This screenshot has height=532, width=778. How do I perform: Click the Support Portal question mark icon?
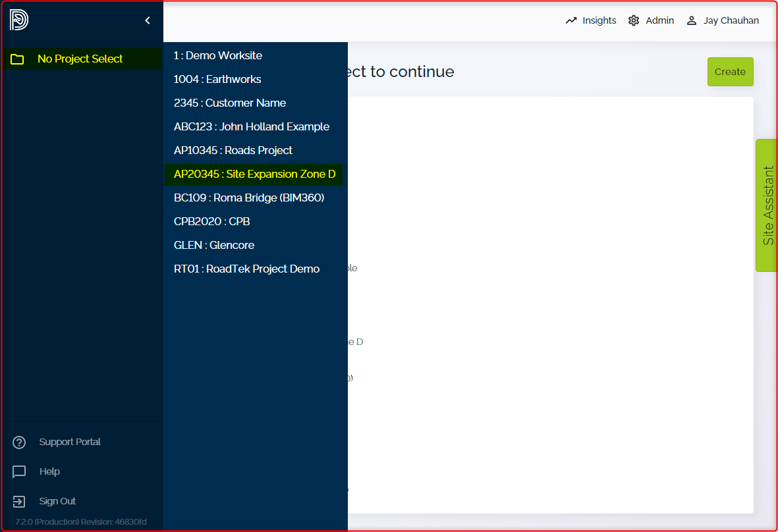(x=19, y=442)
